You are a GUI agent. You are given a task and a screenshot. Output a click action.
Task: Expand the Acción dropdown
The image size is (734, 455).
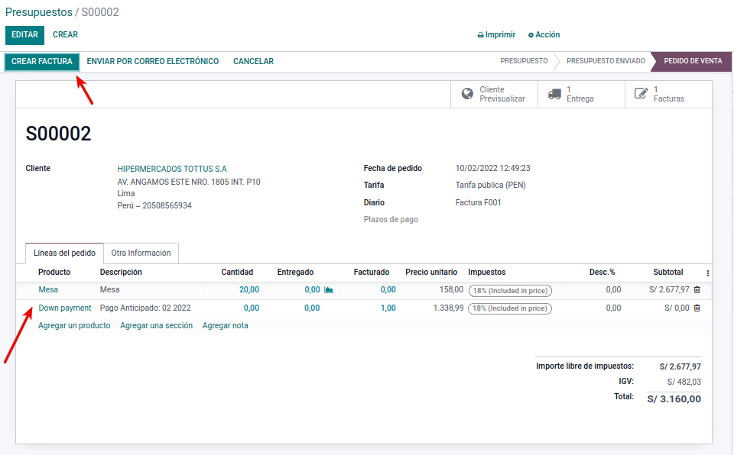click(544, 34)
